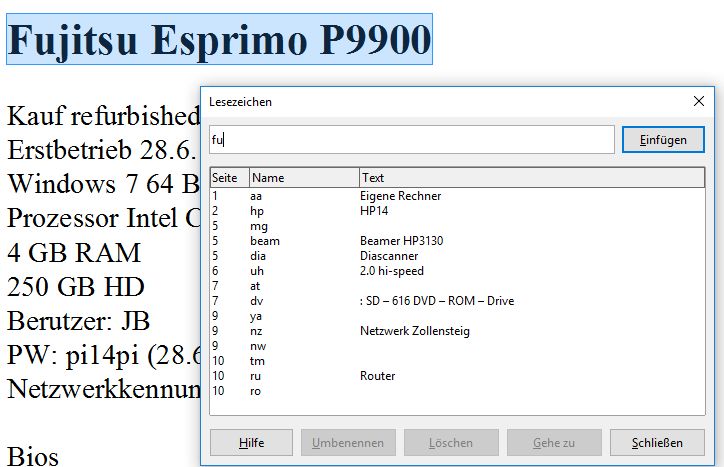724x467 pixels.
Task: Close the dialog with the Schließen button
Action: [x=657, y=443]
